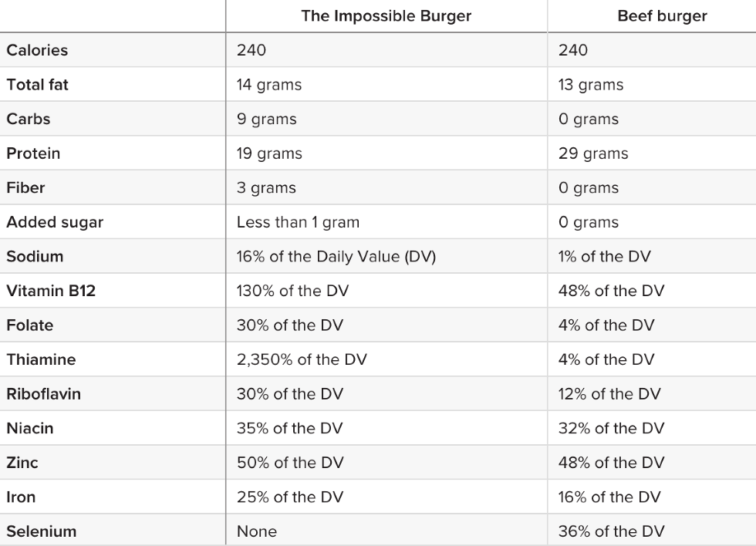Viewport: 756px width, 546px height.
Task: Click the "35% of the DV" niacin cell
Action: [x=290, y=428]
